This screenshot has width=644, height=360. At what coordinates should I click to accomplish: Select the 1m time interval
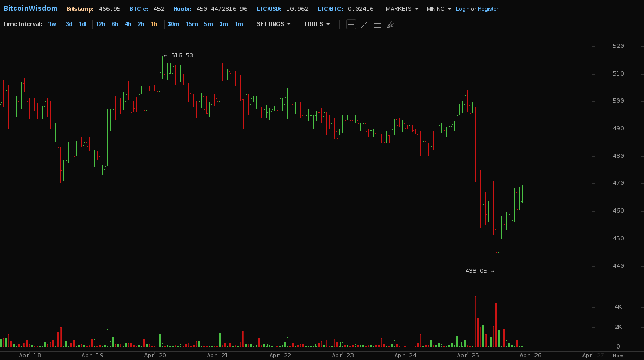coord(238,24)
